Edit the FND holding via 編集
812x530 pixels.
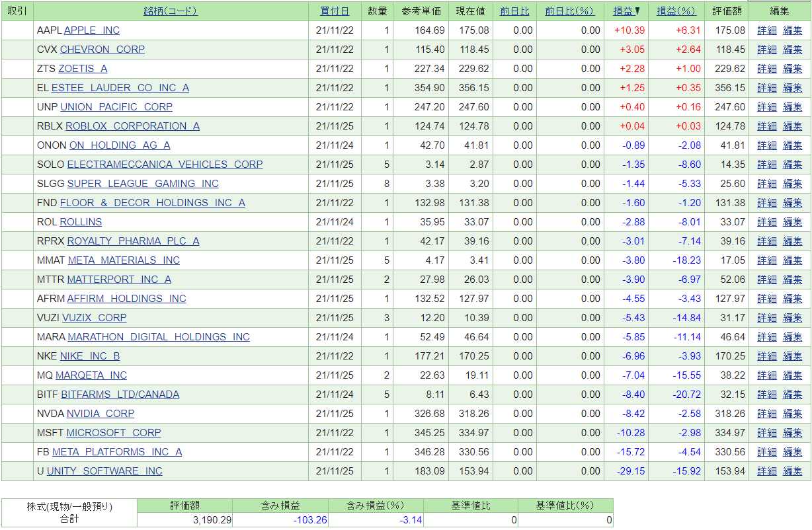coord(793,203)
